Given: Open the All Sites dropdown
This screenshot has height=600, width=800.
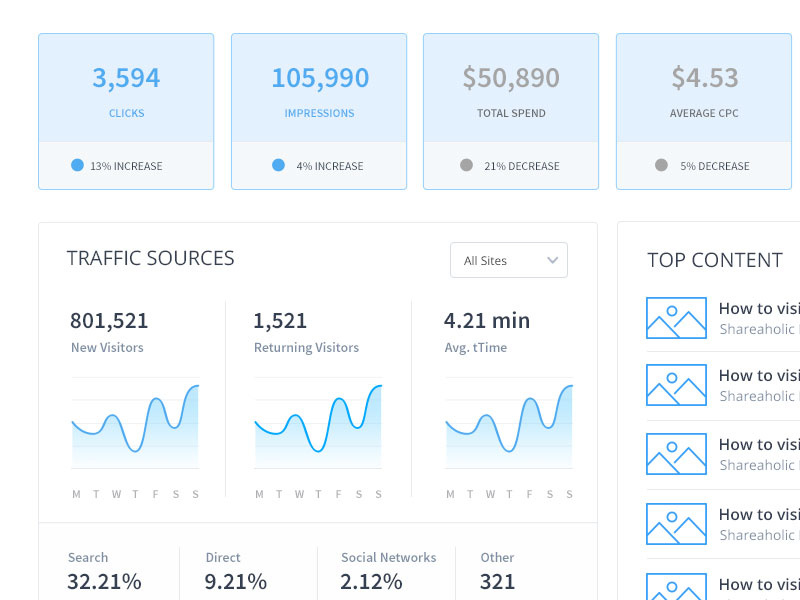Looking at the screenshot, I should (x=509, y=260).
